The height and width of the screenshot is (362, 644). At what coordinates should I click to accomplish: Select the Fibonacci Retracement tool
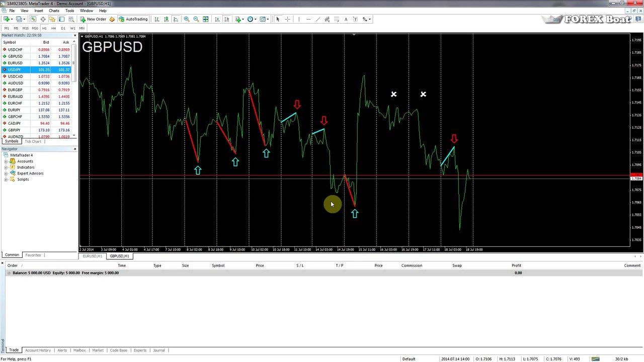(336, 19)
